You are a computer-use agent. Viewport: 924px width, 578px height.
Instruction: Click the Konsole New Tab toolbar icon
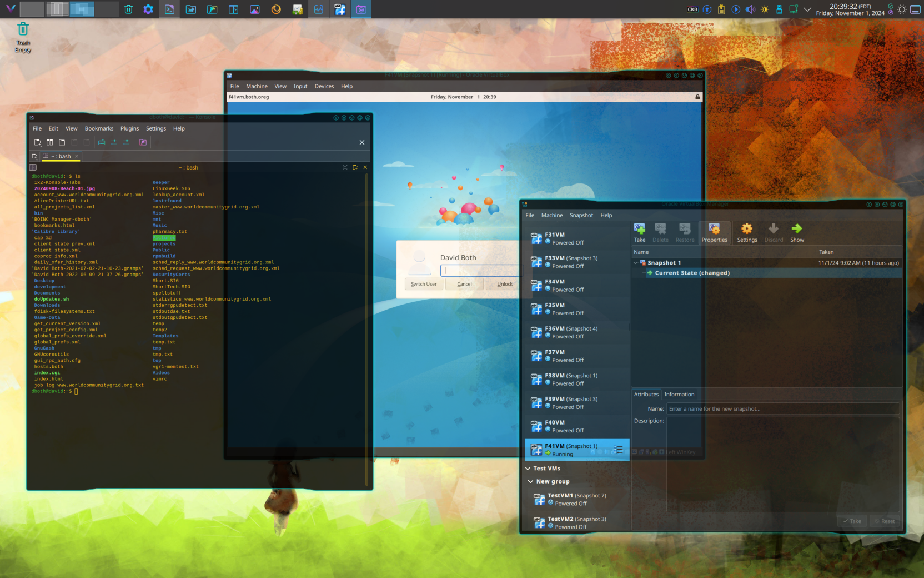point(38,142)
